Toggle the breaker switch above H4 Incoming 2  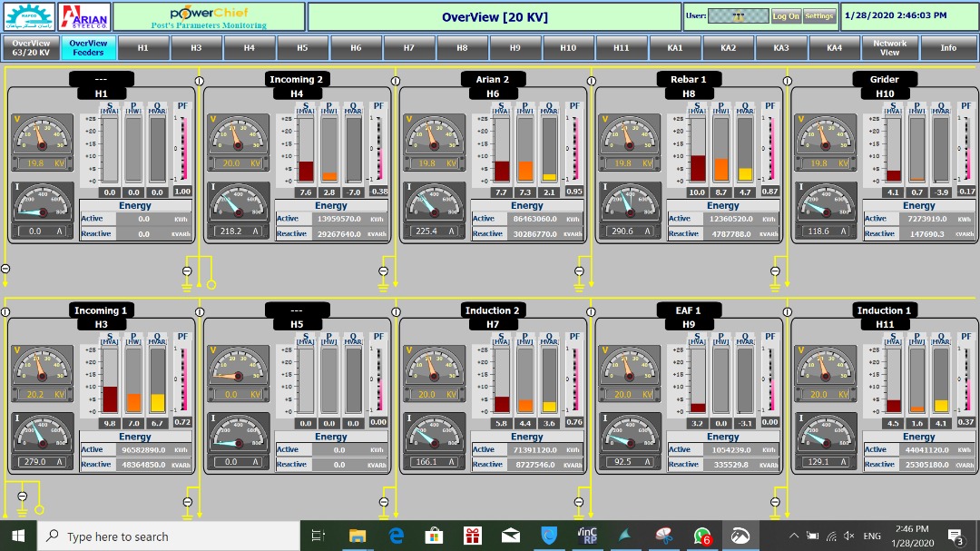pyautogui.click(x=200, y=80)
